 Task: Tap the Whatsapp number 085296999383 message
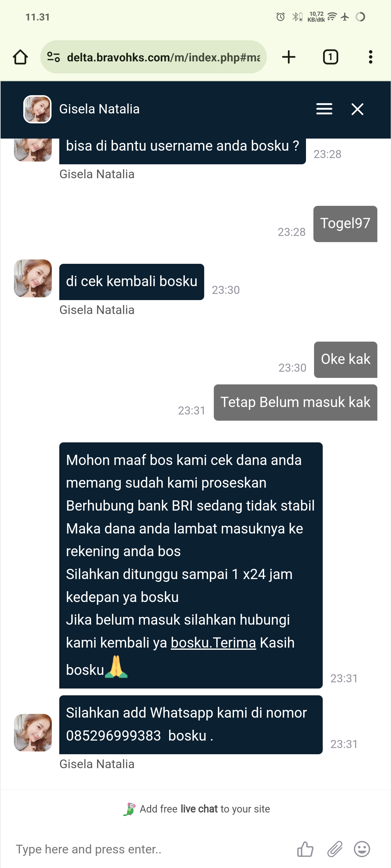(x=191, y=724)
